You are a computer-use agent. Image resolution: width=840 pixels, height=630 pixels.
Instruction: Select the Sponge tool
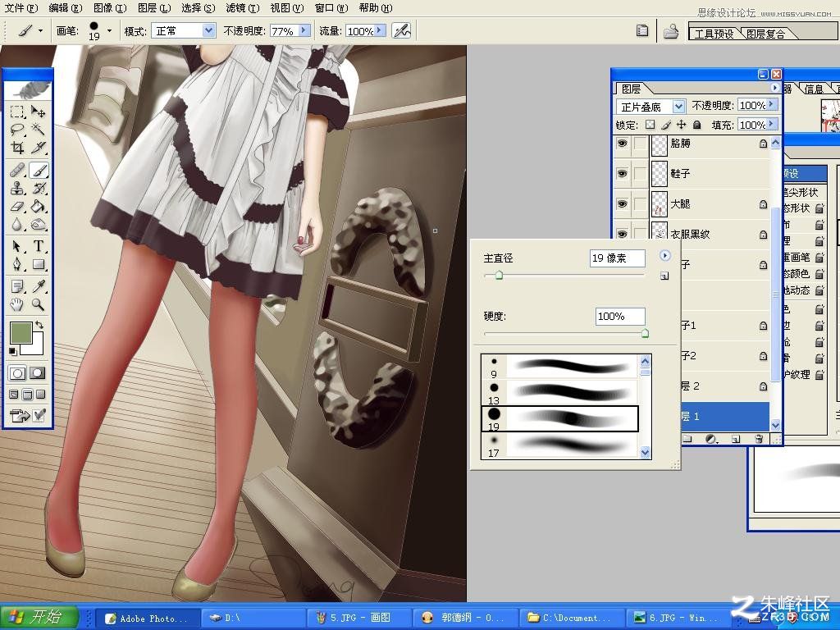38,223
